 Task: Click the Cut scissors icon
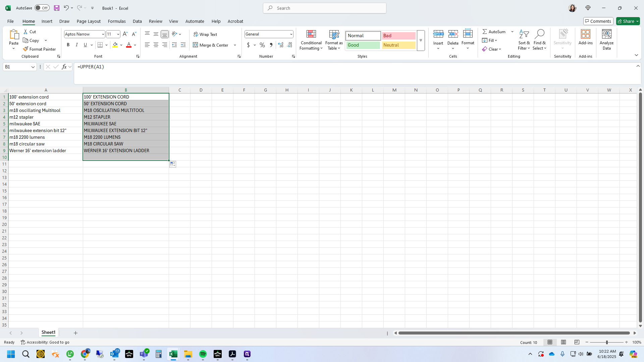(26, 32)
